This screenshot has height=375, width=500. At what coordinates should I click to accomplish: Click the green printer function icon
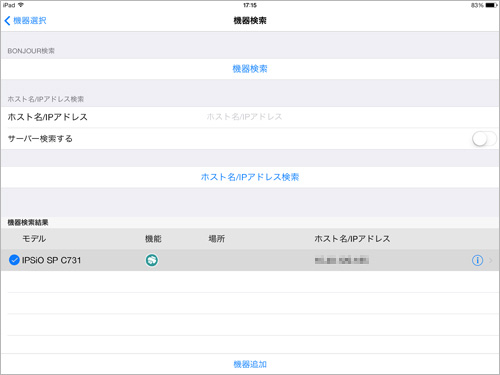click(152, 260)
